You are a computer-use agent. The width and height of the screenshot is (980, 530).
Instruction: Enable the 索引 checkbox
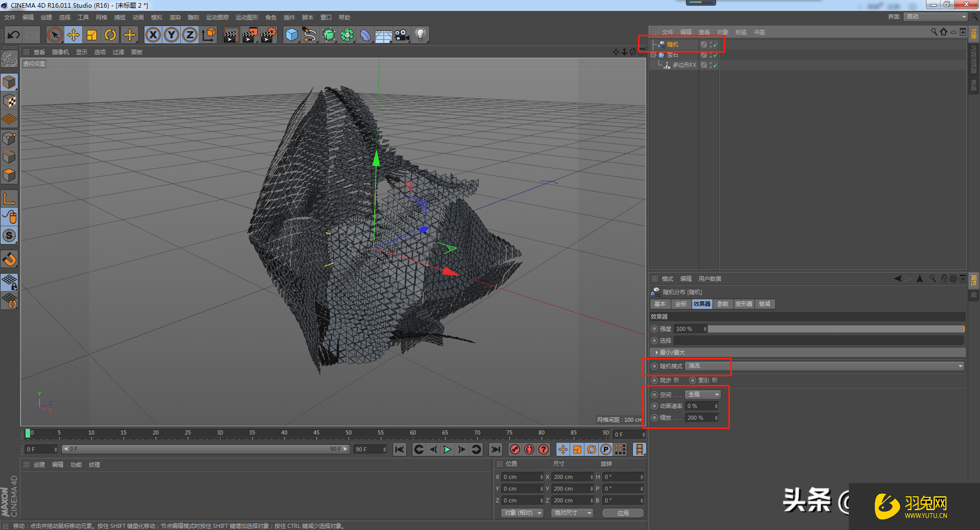(x=715, y=380)
